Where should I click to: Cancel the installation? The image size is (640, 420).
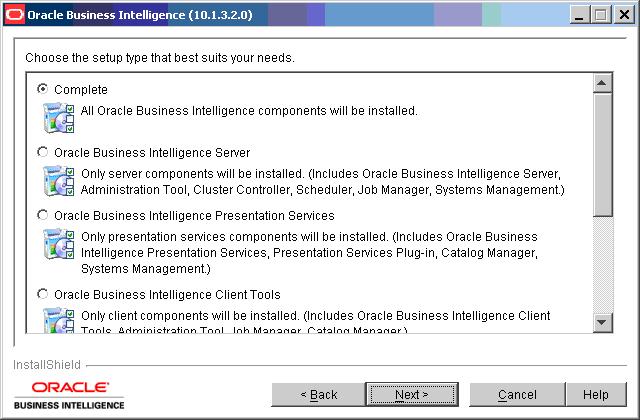(x=517, y=395)
